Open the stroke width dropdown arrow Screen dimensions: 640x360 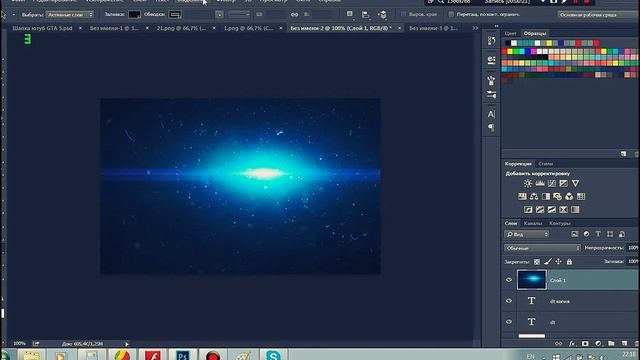tap(219, 14)
